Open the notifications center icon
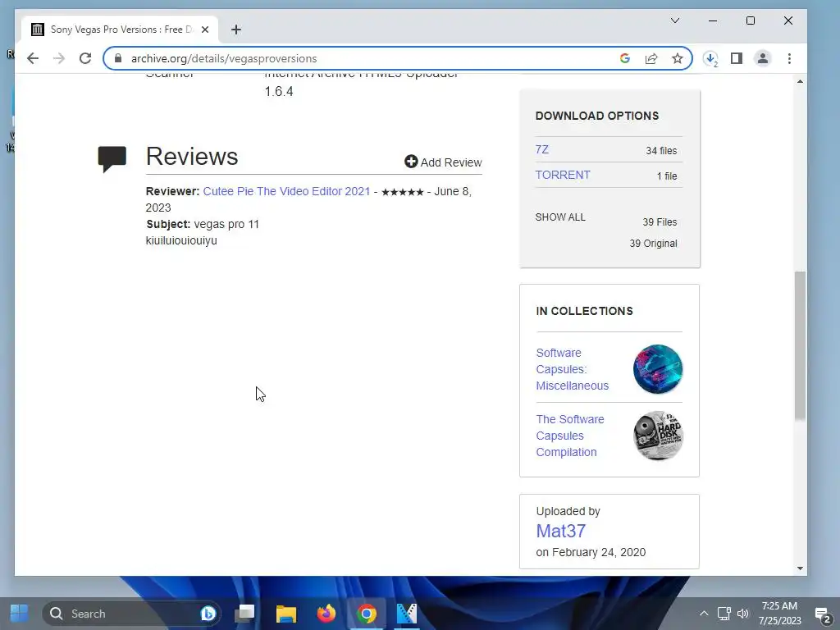The height and width of the screenshot is (630, 840). (822, 614)
